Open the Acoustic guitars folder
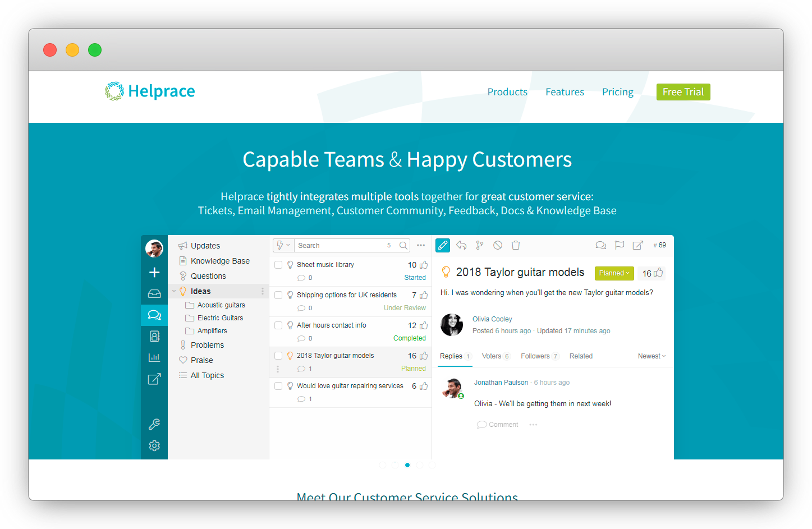The image size is (812, 529). pyautogui.click(x=221, y=305)
